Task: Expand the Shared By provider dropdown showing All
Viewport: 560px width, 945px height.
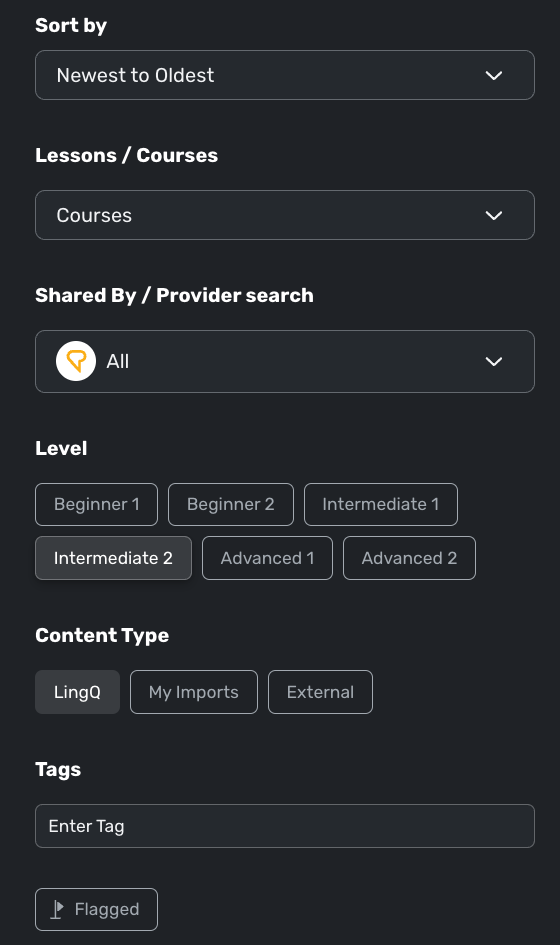Action: pos(285,361)
